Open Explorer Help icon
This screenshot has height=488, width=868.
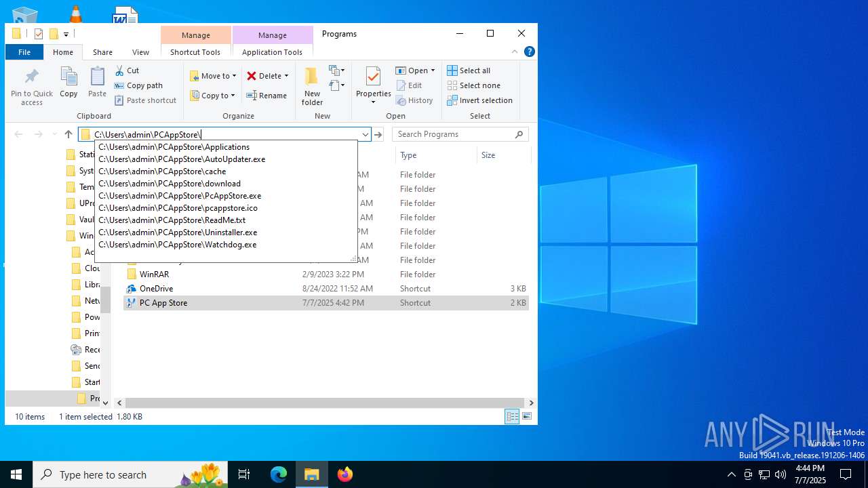(x=530, y=52)
